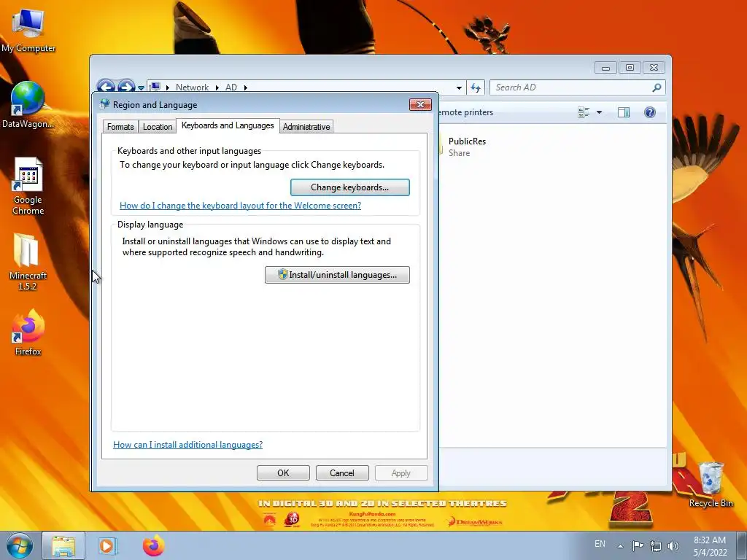
Task: Open Windows Explorer from taskbar
Action: 63,545
